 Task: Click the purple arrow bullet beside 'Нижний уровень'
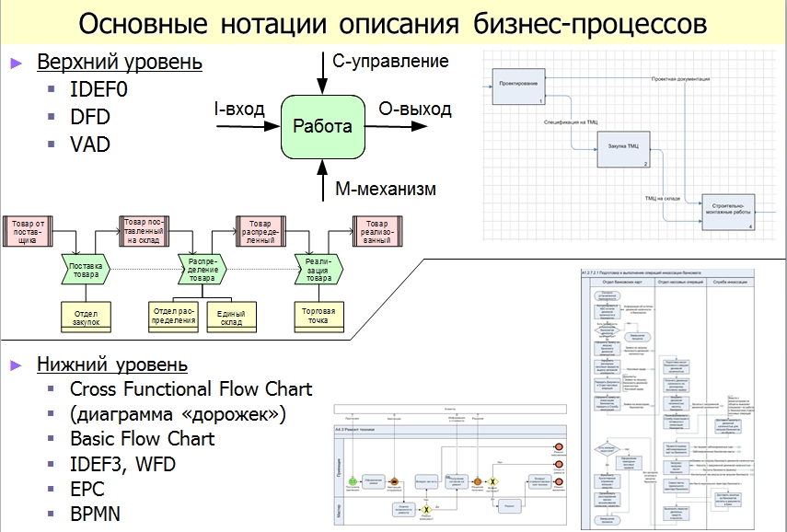click(x=16, y=364)
